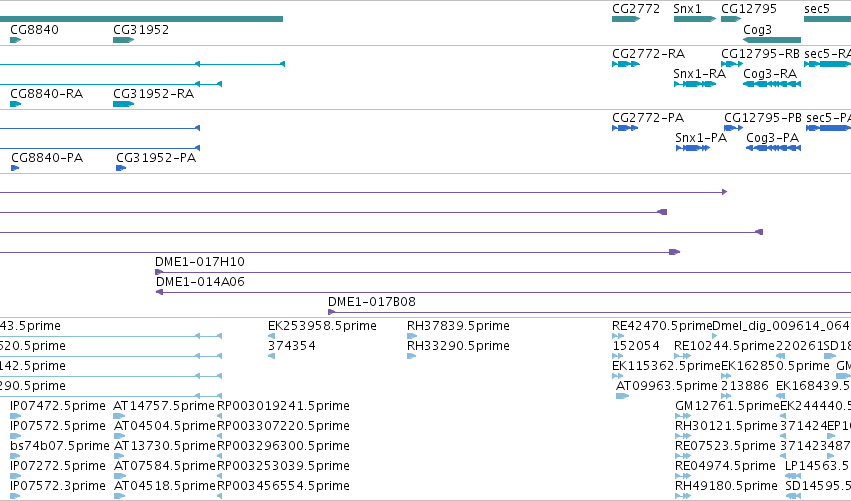Open the RH33290.5prime EST label

(458, 346)
